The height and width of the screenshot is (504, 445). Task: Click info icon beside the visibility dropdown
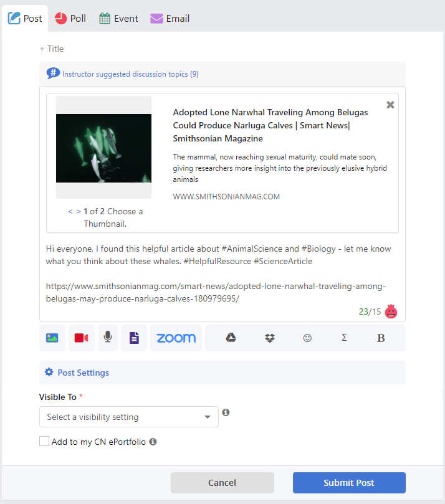[226, 412]
